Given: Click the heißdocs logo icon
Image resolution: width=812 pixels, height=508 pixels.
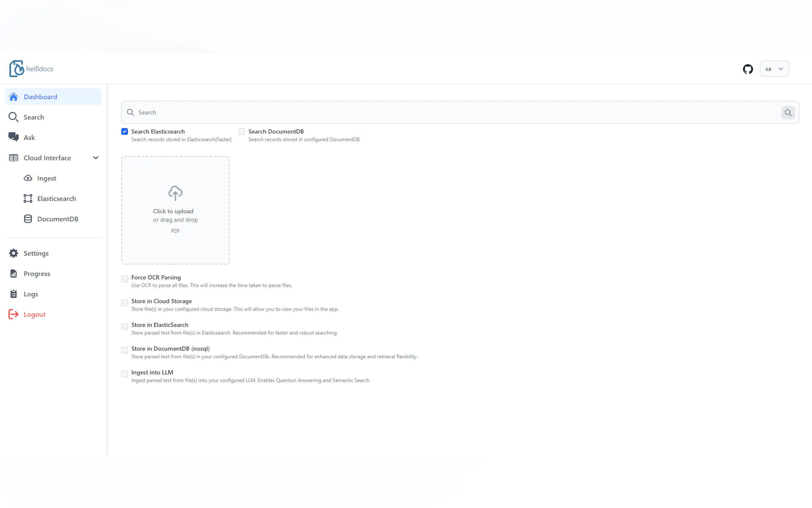Looking at the screenshot, I should 16,69.
